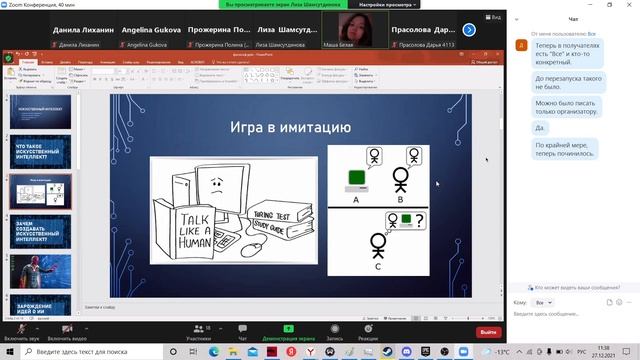This screenshot has height=360, width=640.
Task: Click the file attach icon in chat
Action: [609, 302]
